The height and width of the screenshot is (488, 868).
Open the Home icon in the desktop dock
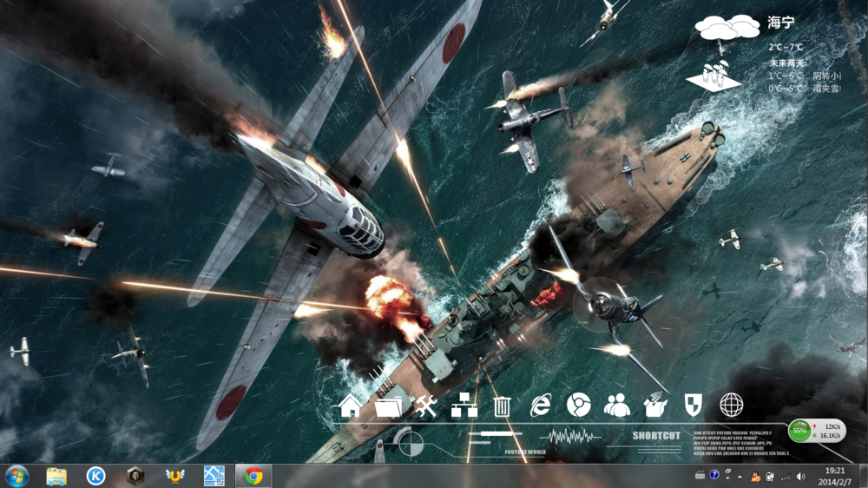[350, 406]
